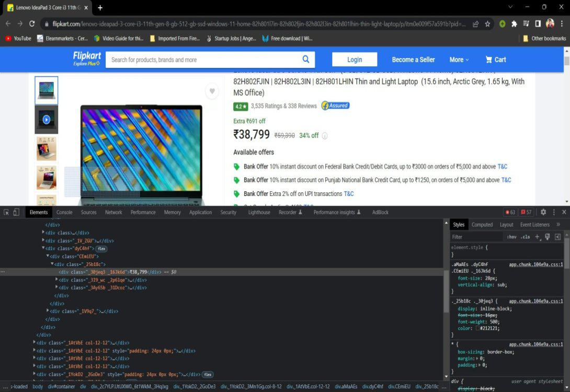Screen dimensions: 570x392
Task: Click the Login button
Action: coord(355,59)
